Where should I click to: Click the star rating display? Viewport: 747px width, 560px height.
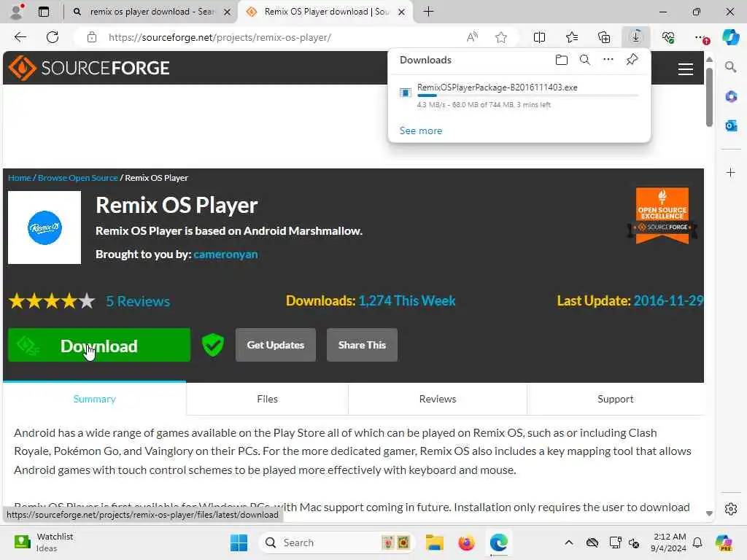pos(52,301)
